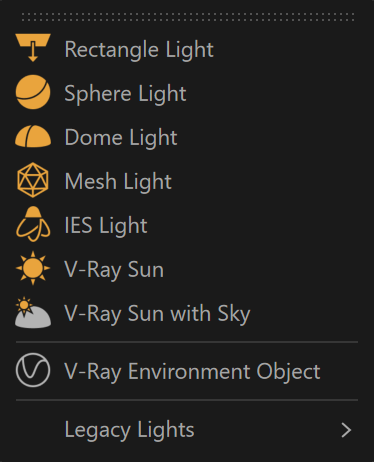The width and height of the screenshot is (374, 462).
Task: Click the Dome Light half-dome icon
Action: coord(33,136)
